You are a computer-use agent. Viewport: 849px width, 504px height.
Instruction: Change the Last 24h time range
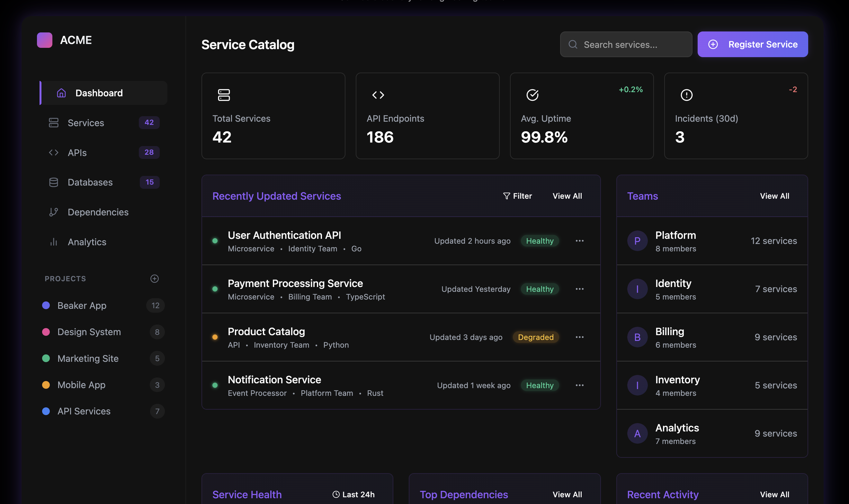click(x=353, y=494)
